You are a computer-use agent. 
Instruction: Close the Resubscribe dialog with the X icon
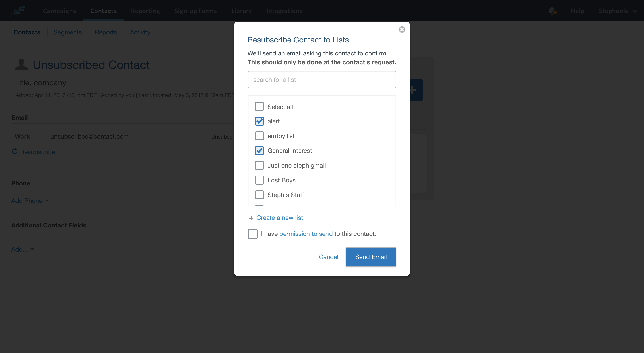[x=402, y=29]
